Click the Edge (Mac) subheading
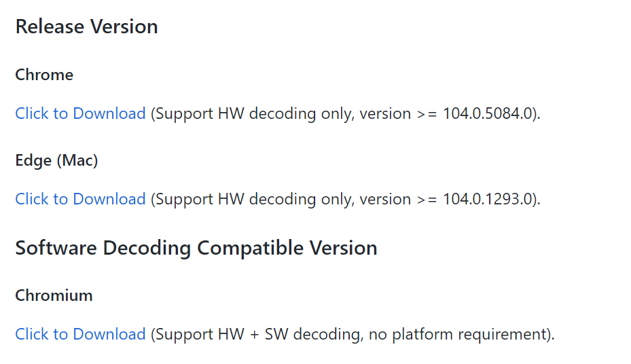The width and height of the screenshot is (631, 364). 57,160
